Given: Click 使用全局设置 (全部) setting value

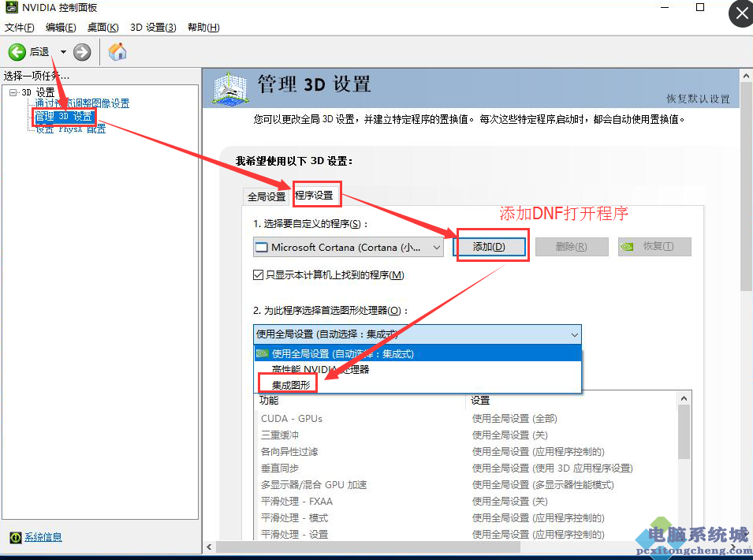Looking at the screenshot, I should [514, 418].
